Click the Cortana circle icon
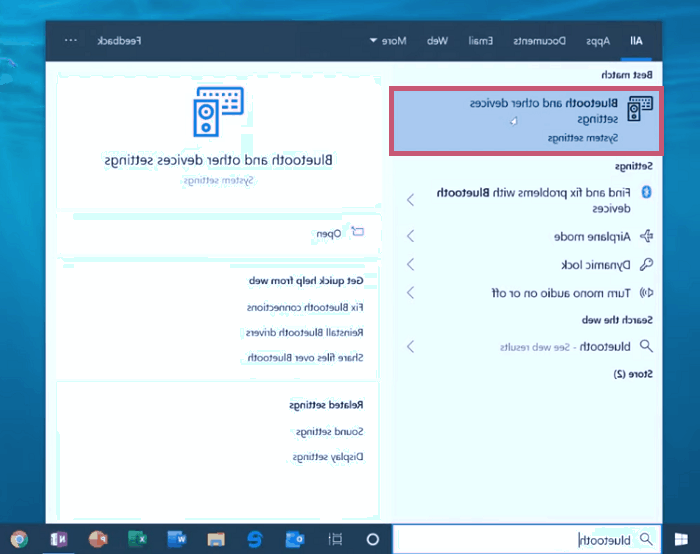 373,539
